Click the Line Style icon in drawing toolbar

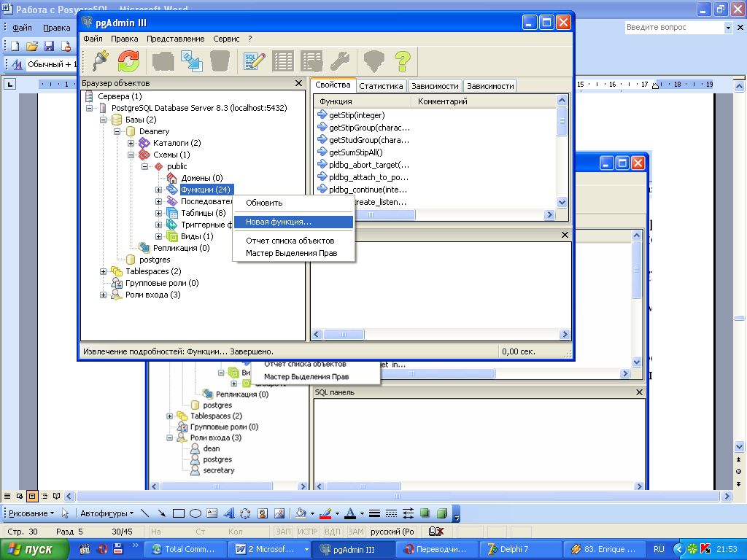374,513
